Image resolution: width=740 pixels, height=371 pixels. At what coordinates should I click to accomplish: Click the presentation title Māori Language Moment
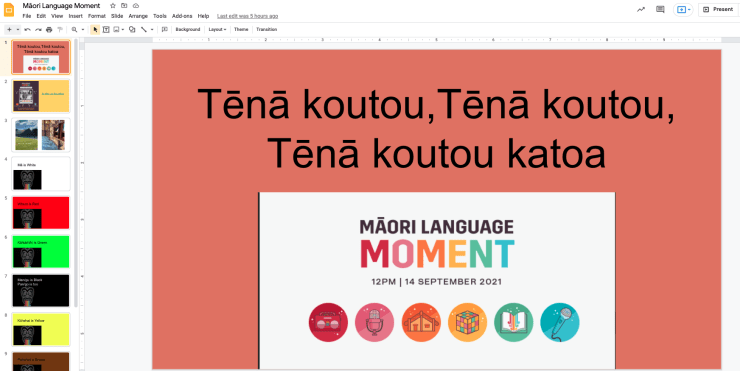(x=61, y=6)
